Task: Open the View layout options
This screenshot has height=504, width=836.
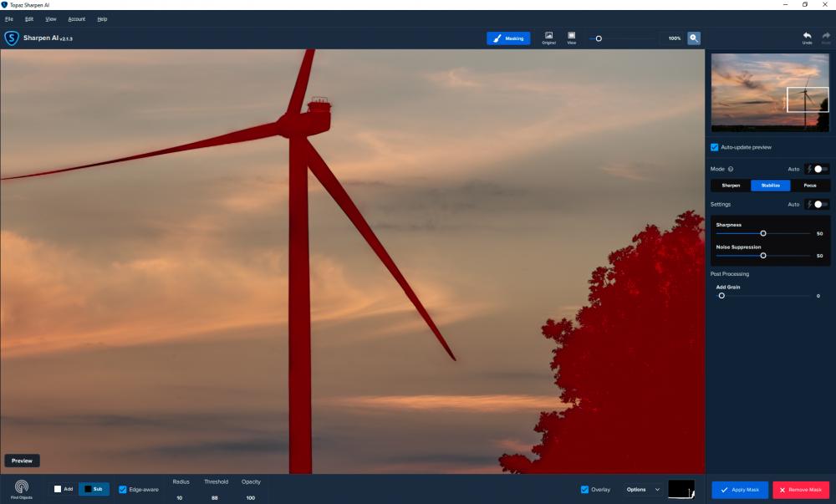Action: click(x=572, y=38)
